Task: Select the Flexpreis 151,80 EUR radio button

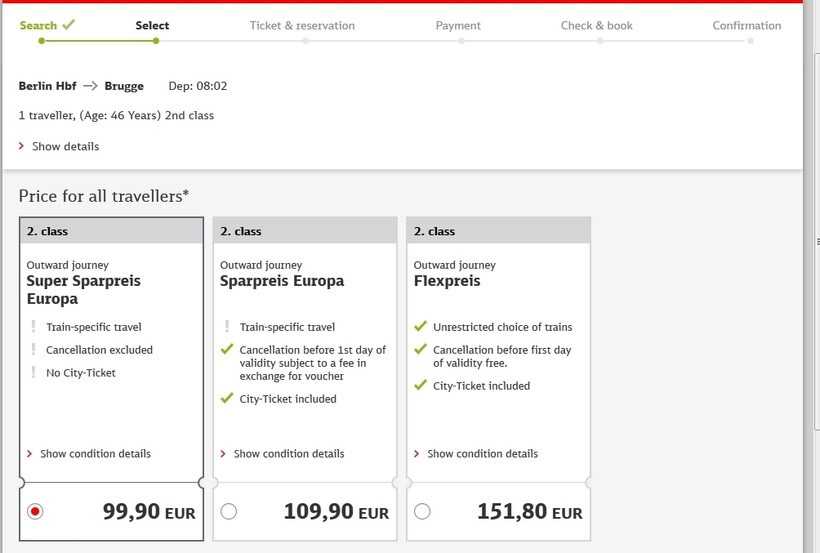Action: click(422, 511)
